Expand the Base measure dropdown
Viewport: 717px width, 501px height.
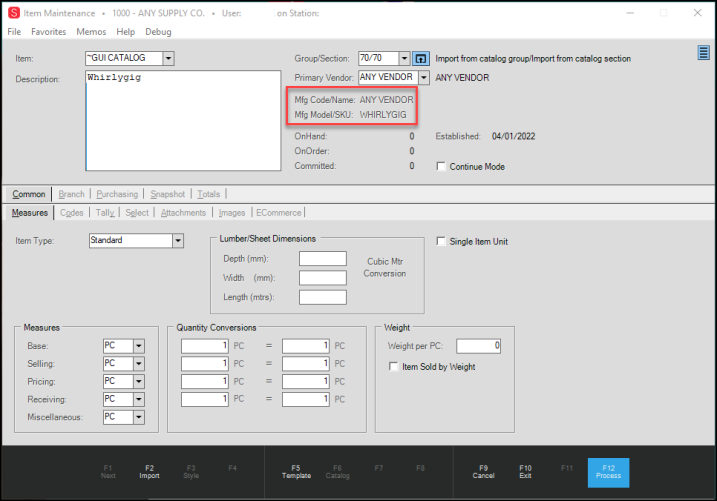pos(139,346)
